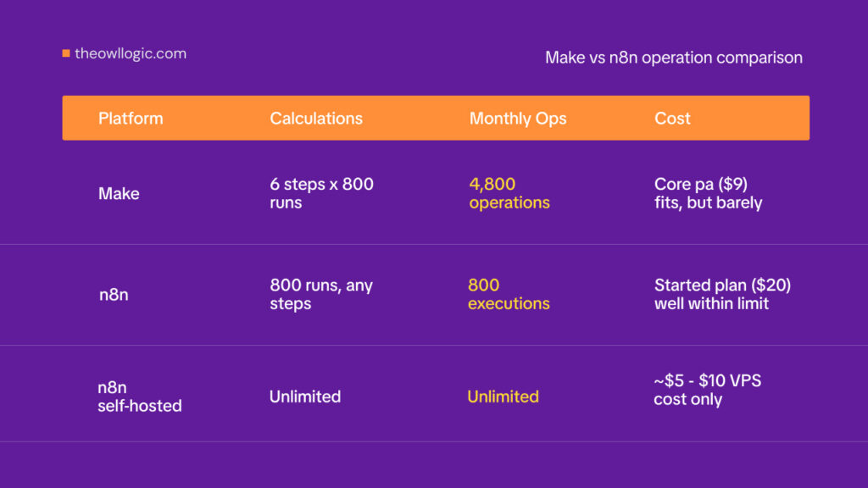The image size is (868, 488).
Task: Click the Make vs n8n operation comparison title
Action: [x=674, y=58]
